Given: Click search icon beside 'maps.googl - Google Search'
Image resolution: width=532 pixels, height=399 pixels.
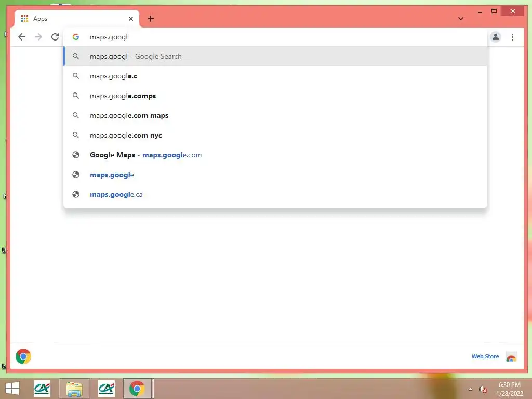Looking at the screenshot, I should [x=76, y=56].
